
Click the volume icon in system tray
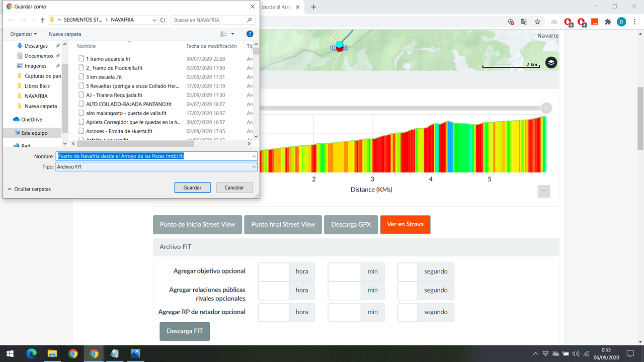tap(576, 353)
